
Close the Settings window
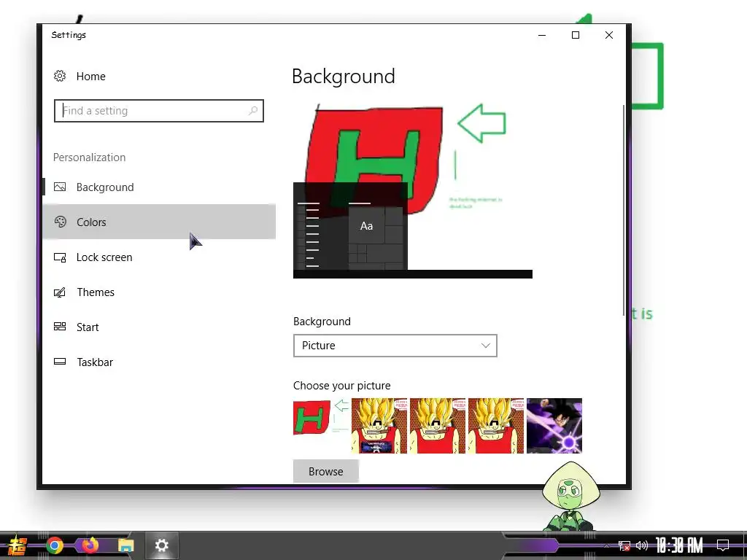[609, 35]
